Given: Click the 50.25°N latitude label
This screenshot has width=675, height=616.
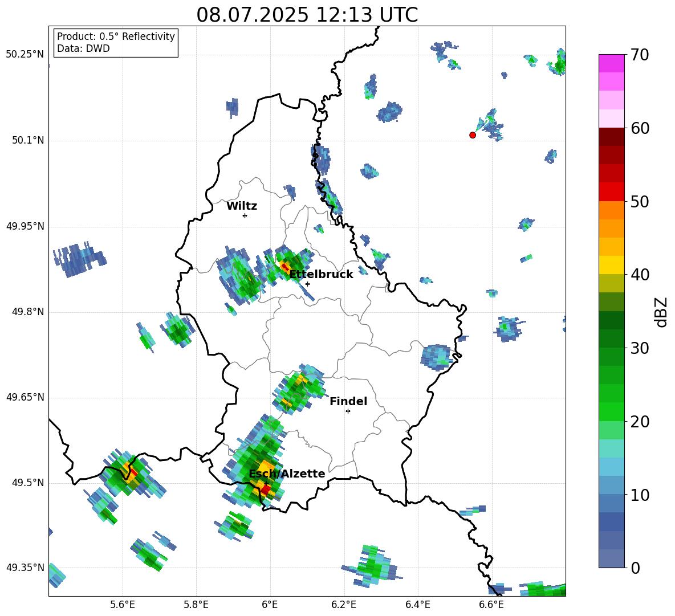Looking at the screenshot, I should coord(25,55).
